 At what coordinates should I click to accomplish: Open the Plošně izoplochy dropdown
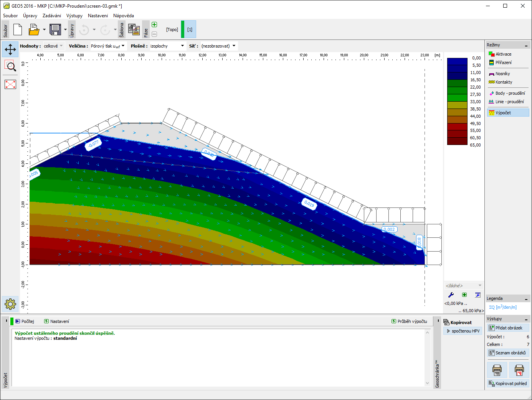(167, 46)
